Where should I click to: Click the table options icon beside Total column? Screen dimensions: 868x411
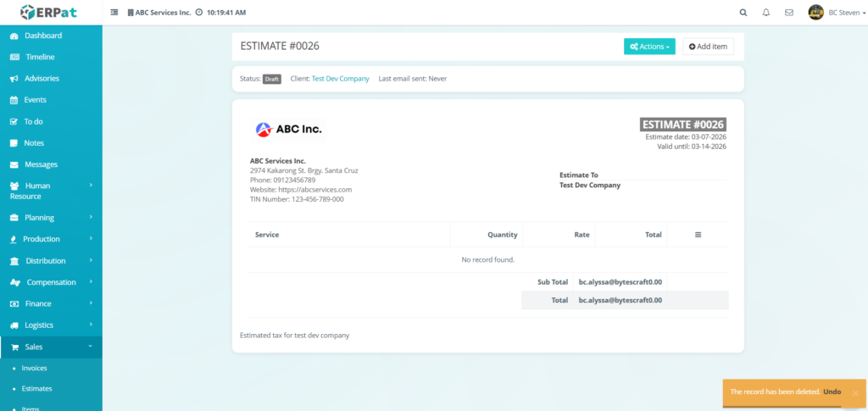tap(698, 235)
